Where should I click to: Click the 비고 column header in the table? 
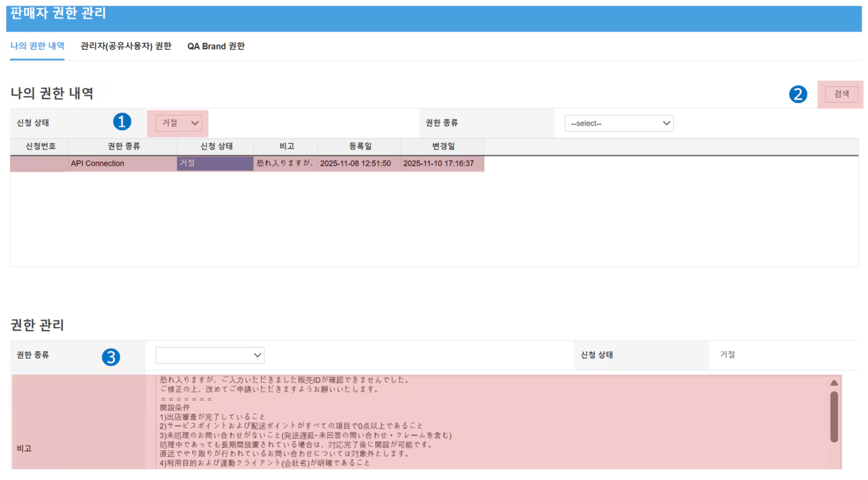point(286,146)
